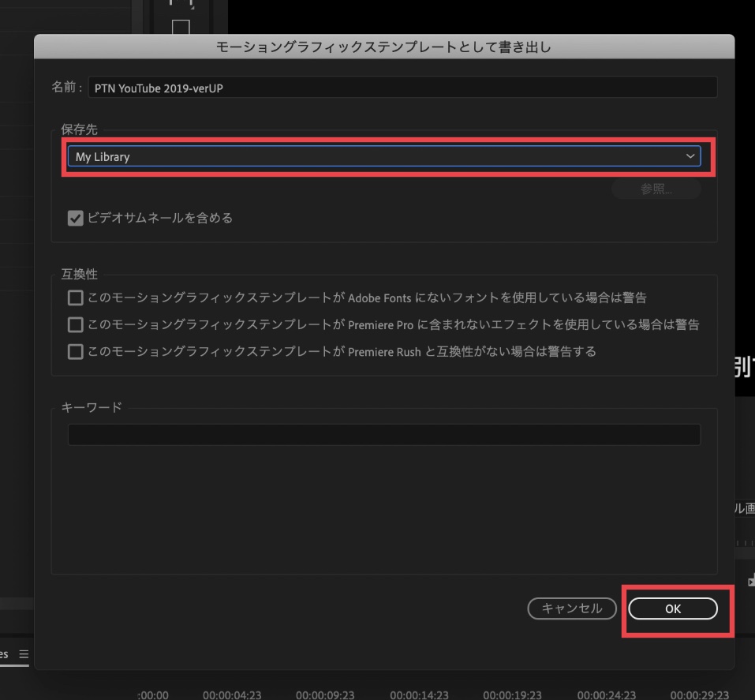Screen dimensions: 755x700
Task: Click the 00:00:14:23 timeline ruler mark
Action: coord(420,694)
